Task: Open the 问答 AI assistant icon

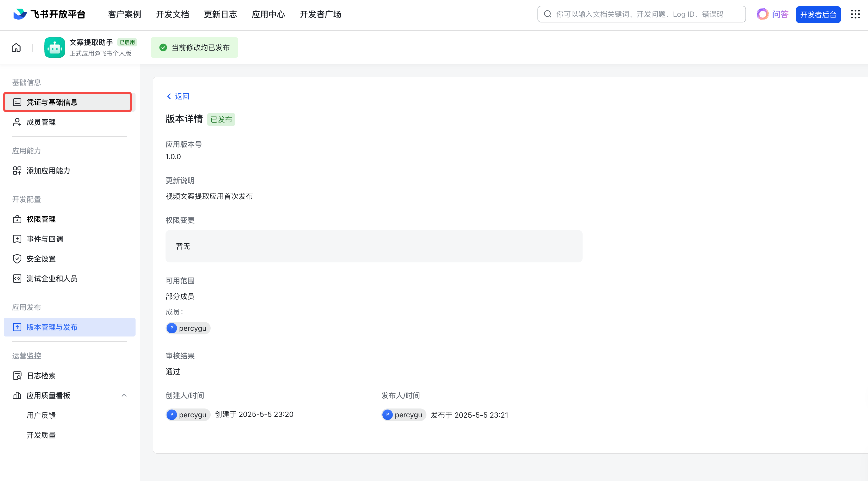Action: point(762,14)
